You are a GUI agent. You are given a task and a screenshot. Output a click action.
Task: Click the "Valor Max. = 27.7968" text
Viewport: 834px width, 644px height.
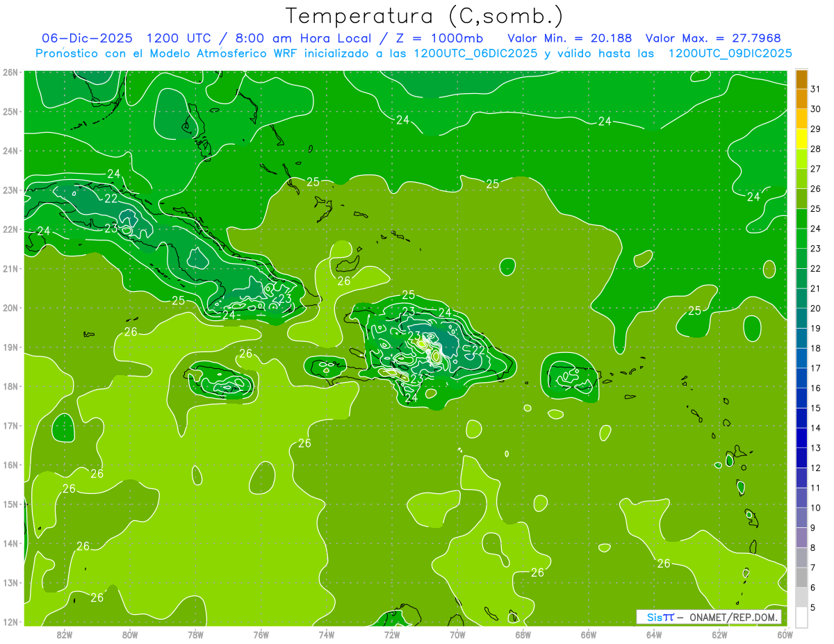pyautogui.click(x=713, y=38)
